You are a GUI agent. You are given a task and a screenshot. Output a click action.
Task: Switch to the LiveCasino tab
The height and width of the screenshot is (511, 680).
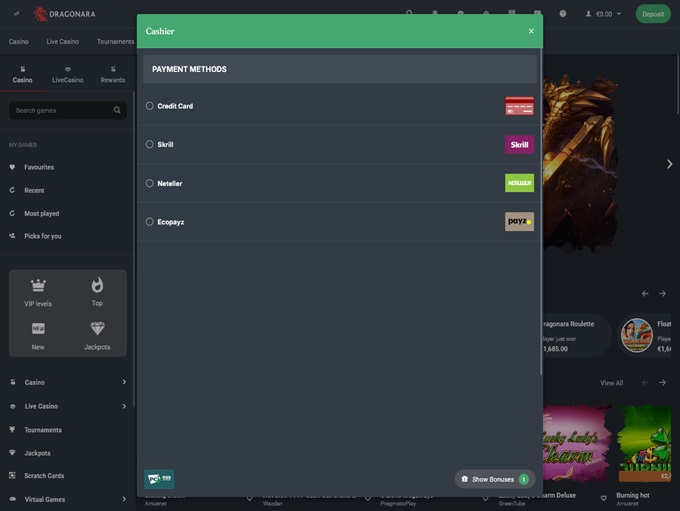(68, 75)
